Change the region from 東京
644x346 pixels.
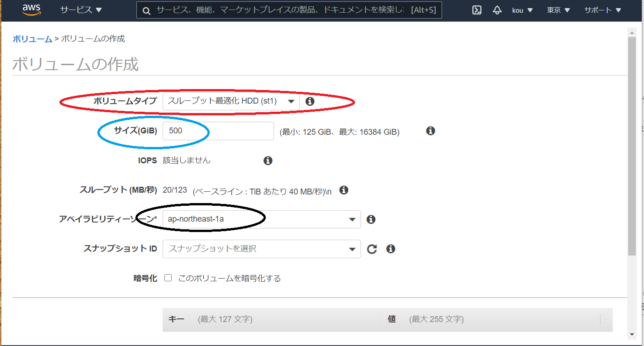pyautogui.click(x=558, y=10)
